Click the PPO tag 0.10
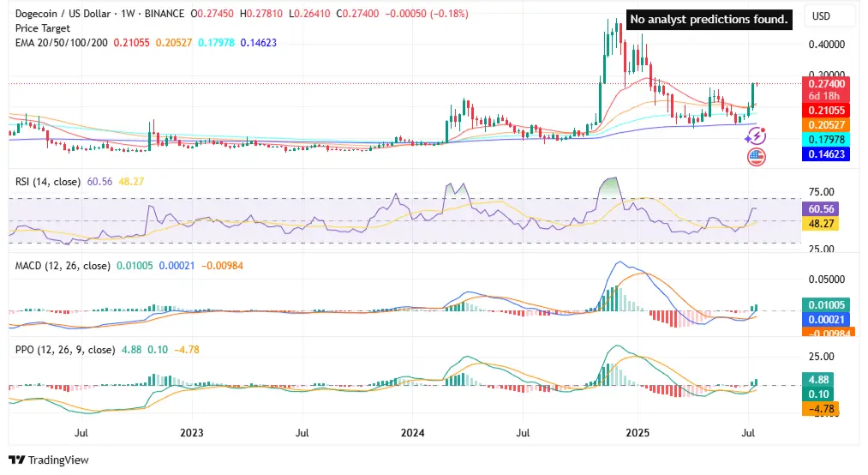Image resolution: width=868 pixels, height=475 pixels. tap(818, 394)
